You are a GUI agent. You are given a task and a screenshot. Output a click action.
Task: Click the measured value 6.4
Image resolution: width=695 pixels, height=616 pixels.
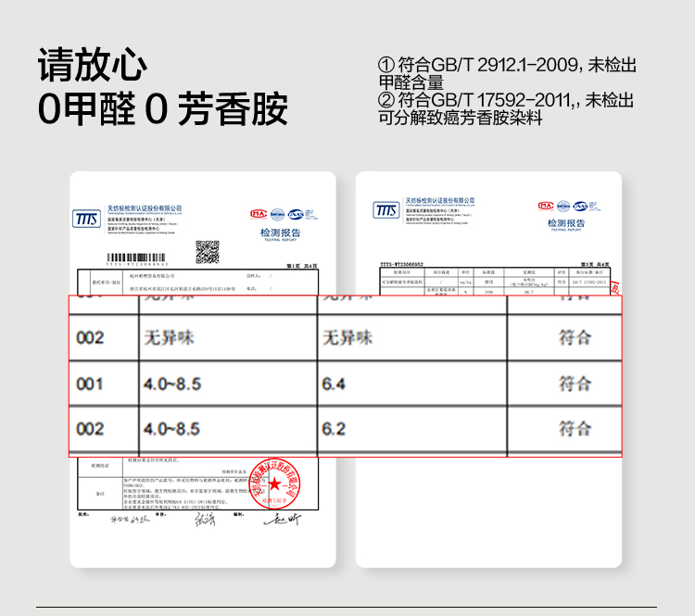(334, 383)
